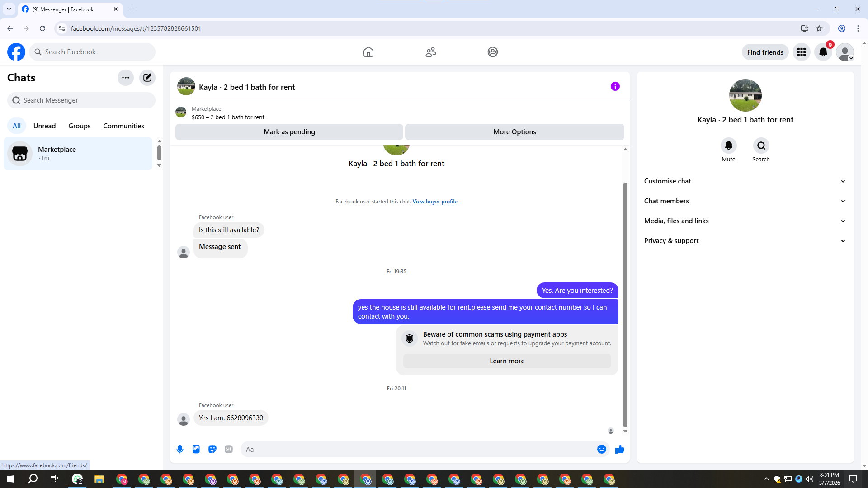Open the Facebook logo home link
Viewport: 868px width, 488px height.
(x=16, y=52)
